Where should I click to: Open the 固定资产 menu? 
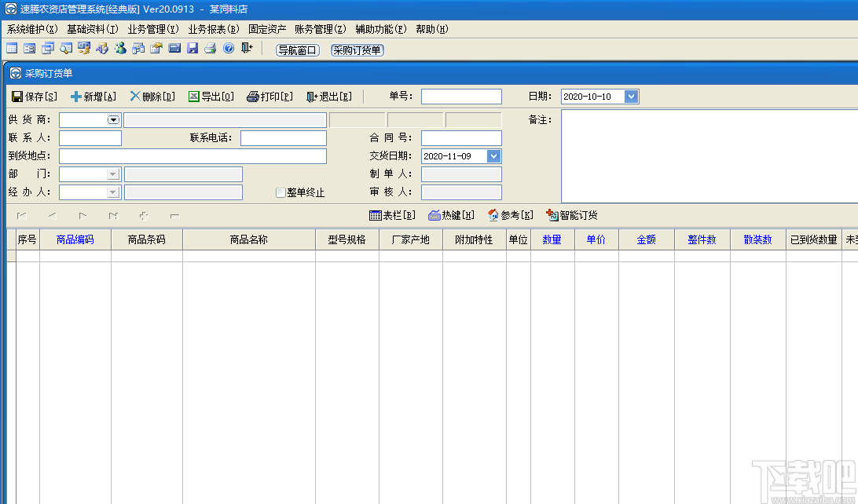coord(267,30)
